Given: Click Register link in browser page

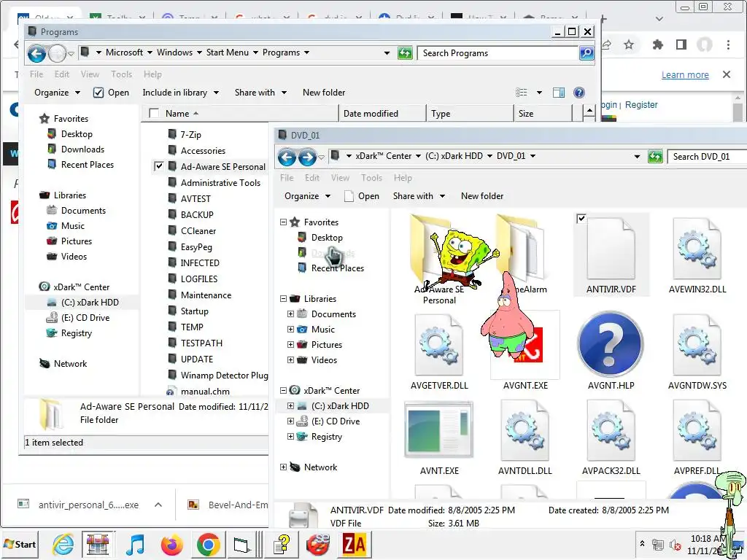Looking at the screenshot, I should [x=640, y=105].
